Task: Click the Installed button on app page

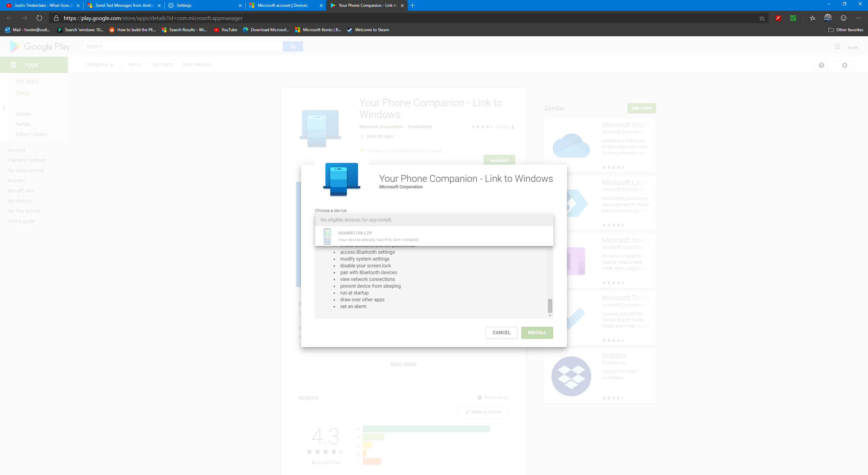Action: point(499,160)
